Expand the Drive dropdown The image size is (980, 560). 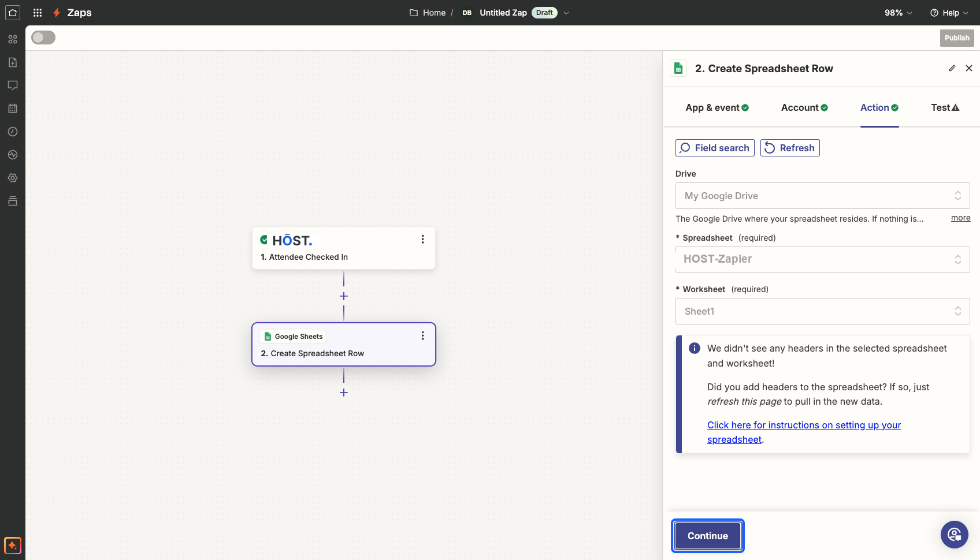822,196
